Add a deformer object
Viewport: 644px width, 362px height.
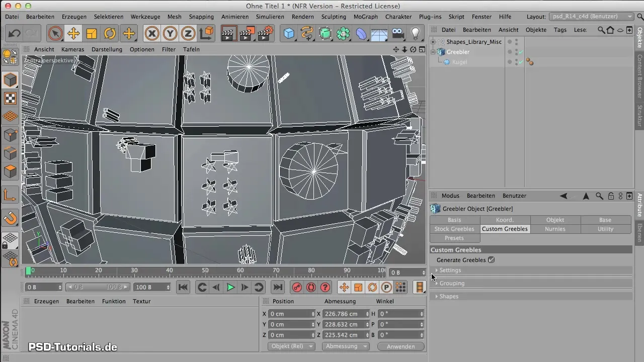coord(361,34)
